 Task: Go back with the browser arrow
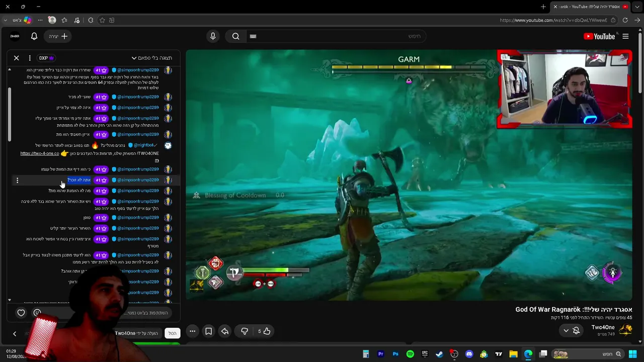pos(637,20)
